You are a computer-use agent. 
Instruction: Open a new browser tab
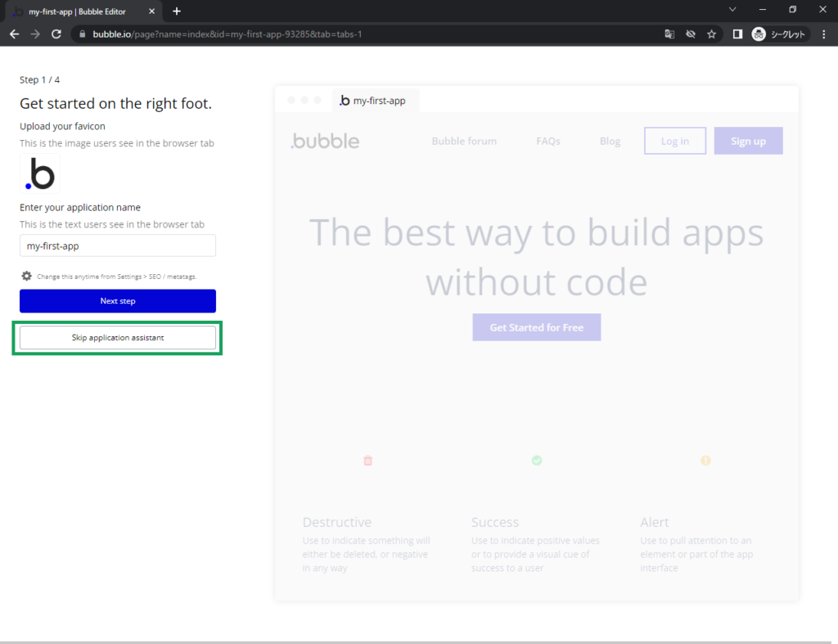pyautogui.click(x=177, y=11)
